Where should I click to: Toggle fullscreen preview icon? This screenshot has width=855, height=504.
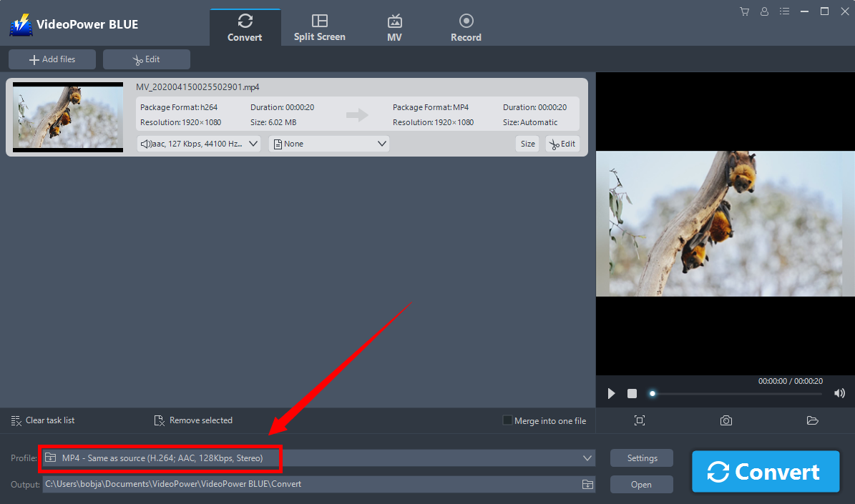(640, 420)
